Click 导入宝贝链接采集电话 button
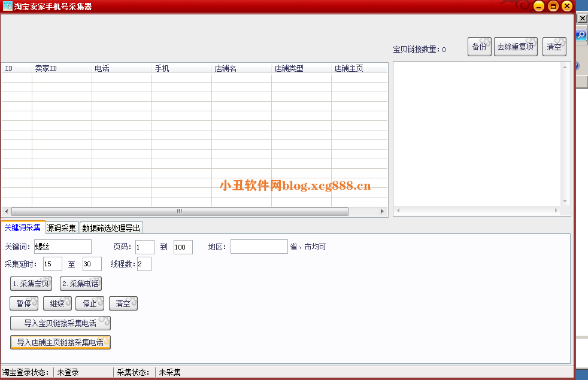This screenshot has width=588, height=380. 60,323
